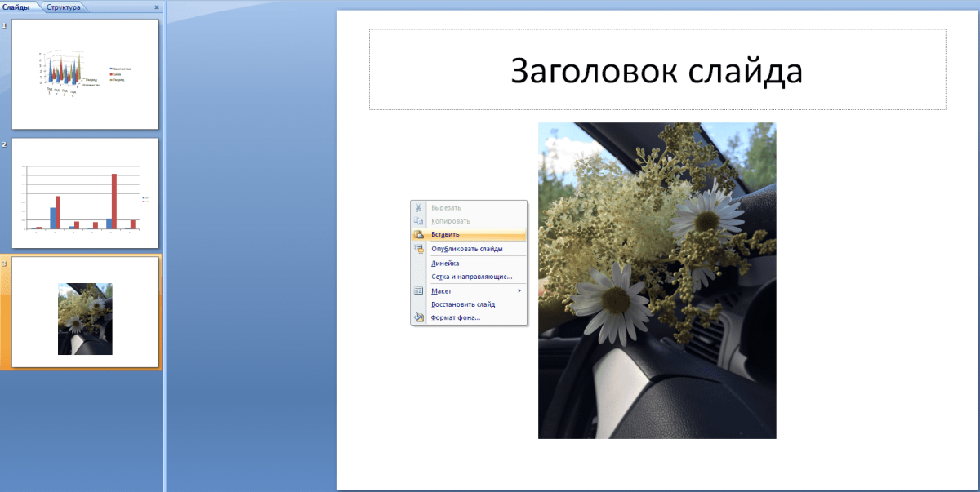The height and width of the screenshot is (492, 980).
Task: Click the scissors icon beside Вырезать
Action: click(419, 207)
